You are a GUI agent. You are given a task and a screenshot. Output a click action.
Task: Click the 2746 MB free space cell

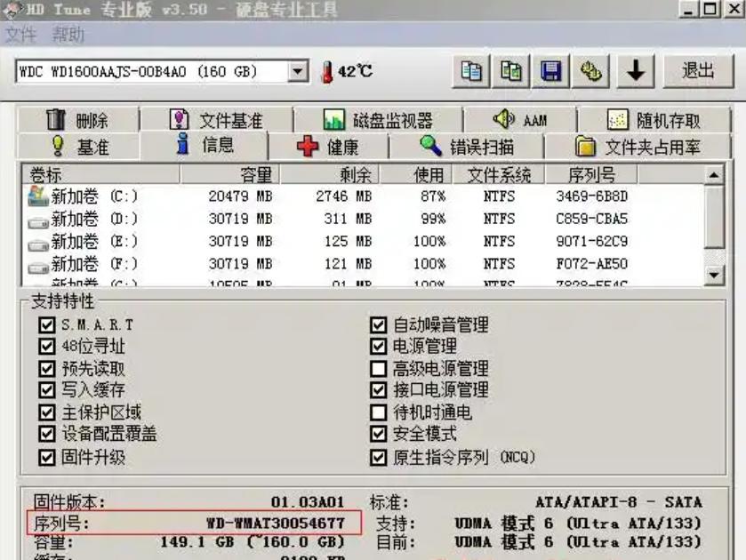344,196
